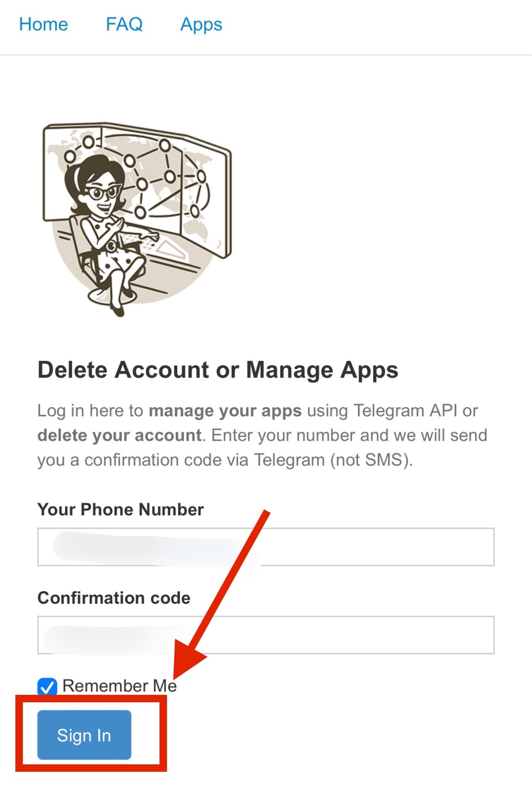The height and width of the screenshot is (788, 532).
Task: Click the 'Confirmation code' label
Action: (114, 598)
